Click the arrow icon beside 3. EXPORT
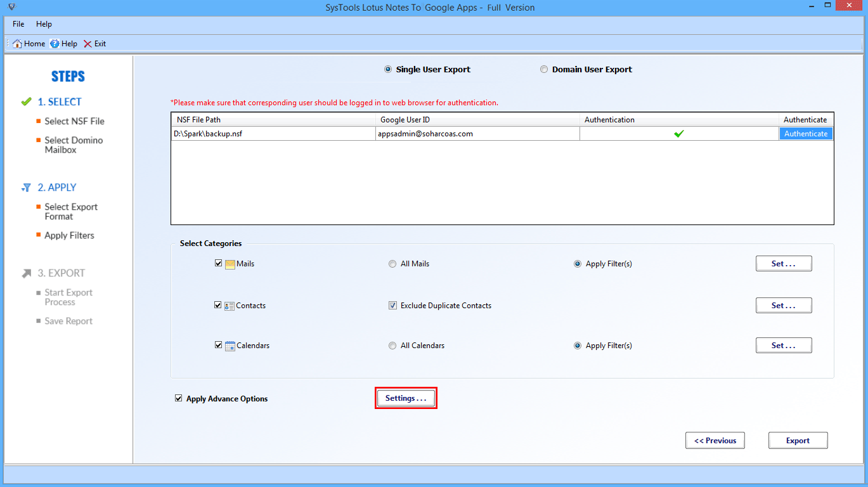868x487 pixels. 26,273
